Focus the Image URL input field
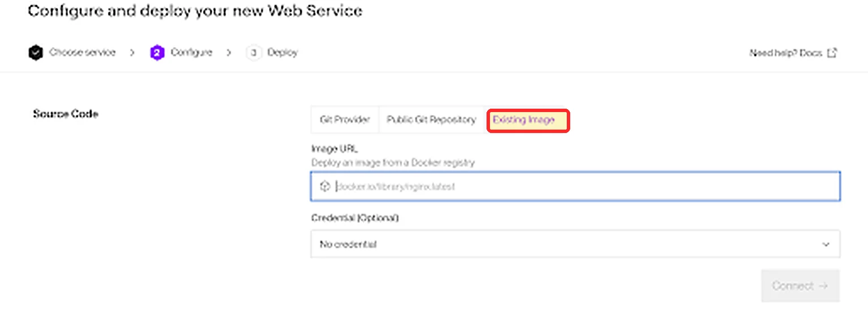Viewport: 868px width, 326px height. coord(575,186)
